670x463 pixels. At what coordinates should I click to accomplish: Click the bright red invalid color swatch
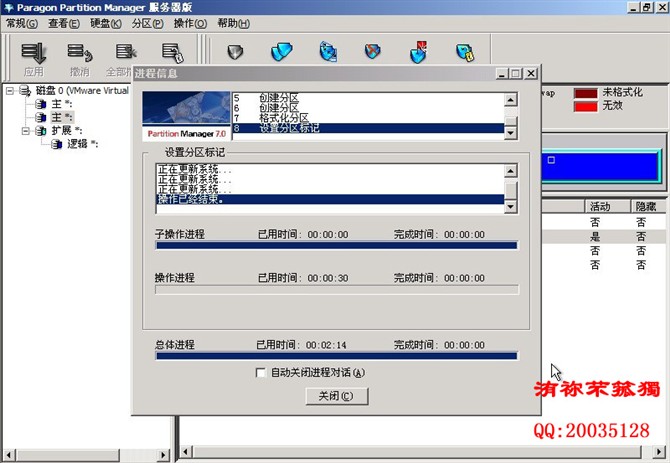585,106
